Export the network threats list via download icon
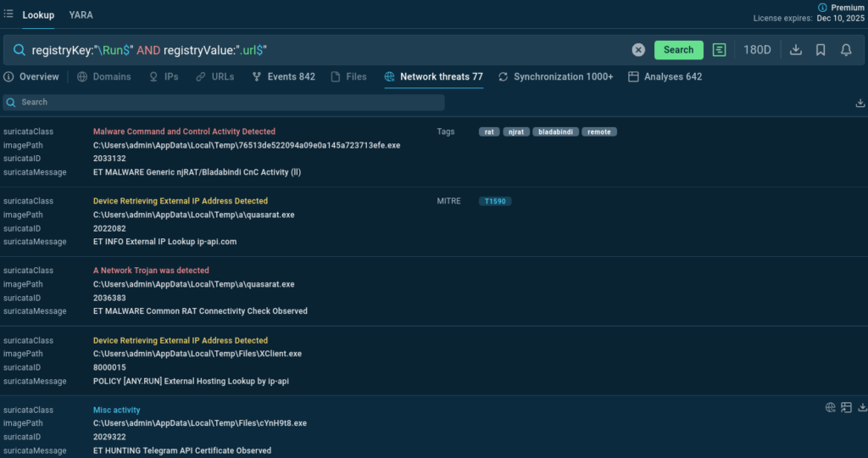Image resolution: width=868 pixels, height=458 pixels. pyautogui.click(x=861, y=103)
